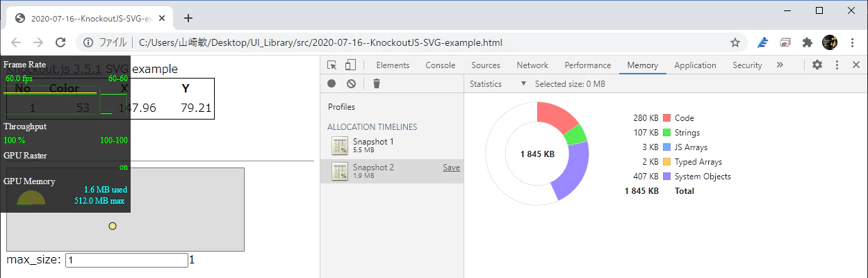
Task: Click the 'Profiles' label
Action: [x=341, y=107]
